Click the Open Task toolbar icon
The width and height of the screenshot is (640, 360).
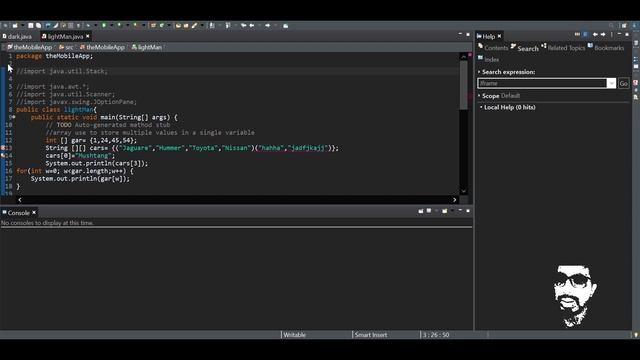186,26
